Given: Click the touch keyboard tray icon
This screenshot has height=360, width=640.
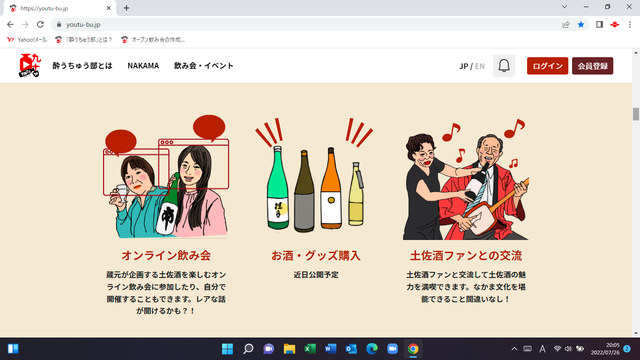Looking at the screenshot, I should [x=527, y=349].
